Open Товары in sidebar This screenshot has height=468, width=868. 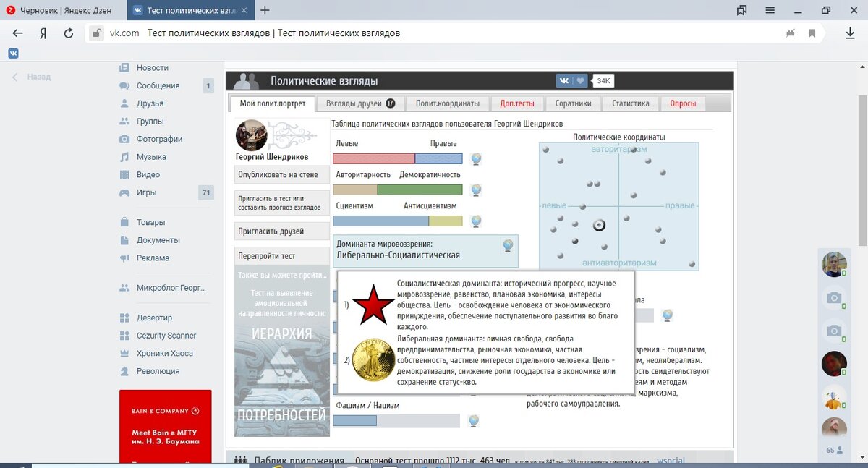(x=150, y=222)
